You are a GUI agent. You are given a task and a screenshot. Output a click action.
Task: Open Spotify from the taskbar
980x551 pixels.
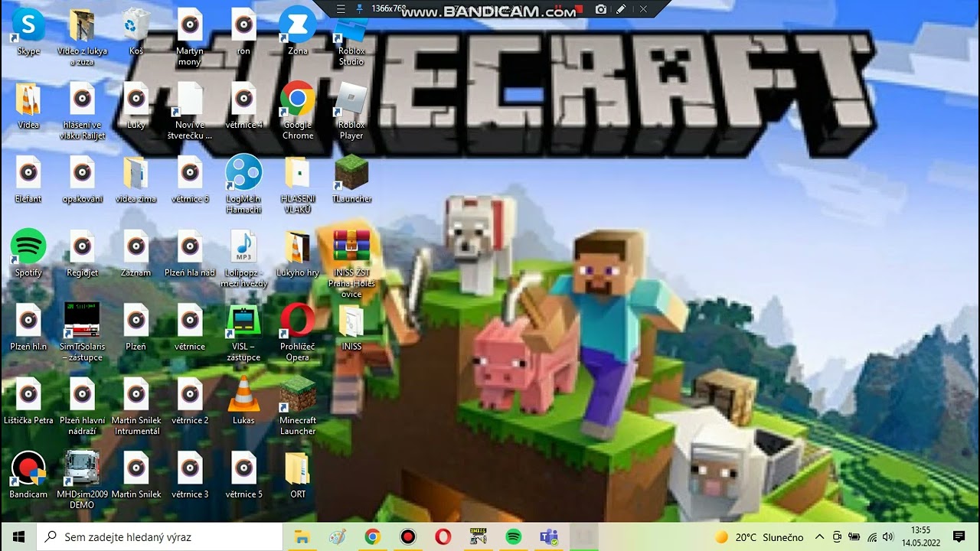(514, 536)
